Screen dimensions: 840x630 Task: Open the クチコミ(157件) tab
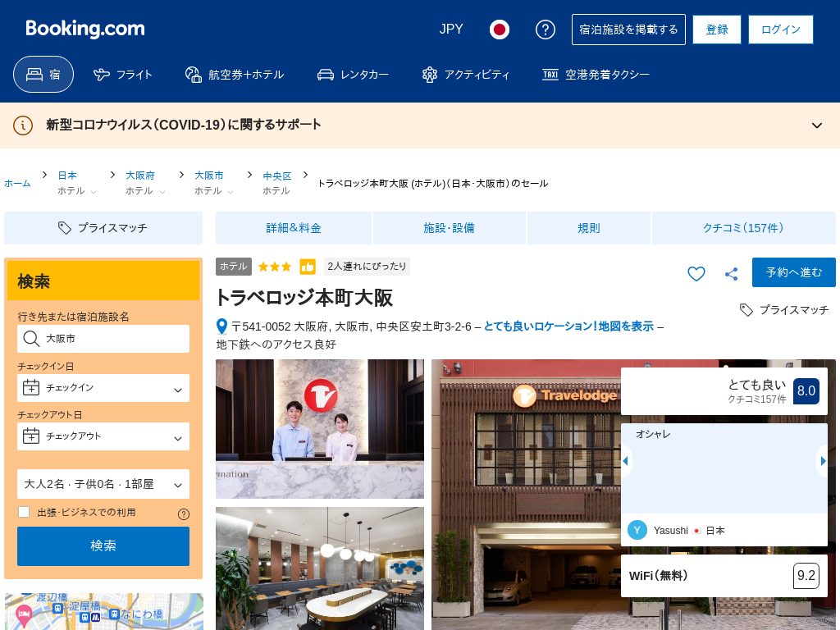743,228
